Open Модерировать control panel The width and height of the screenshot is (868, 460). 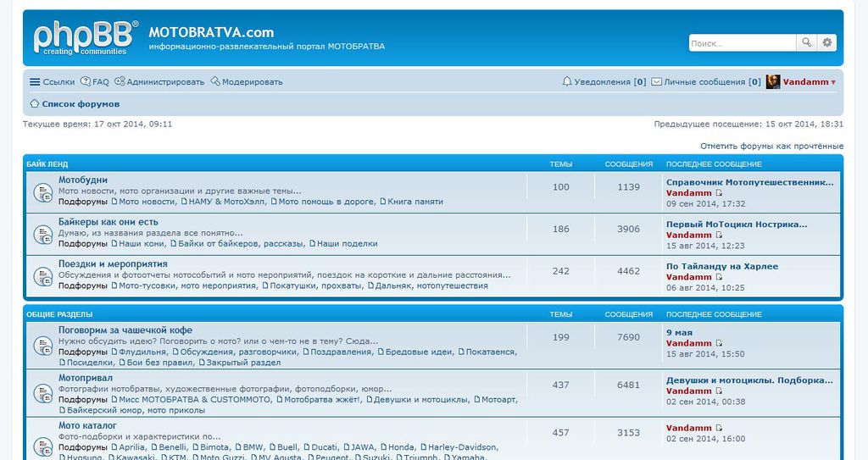pyautogui.click(x=247, y=82)
